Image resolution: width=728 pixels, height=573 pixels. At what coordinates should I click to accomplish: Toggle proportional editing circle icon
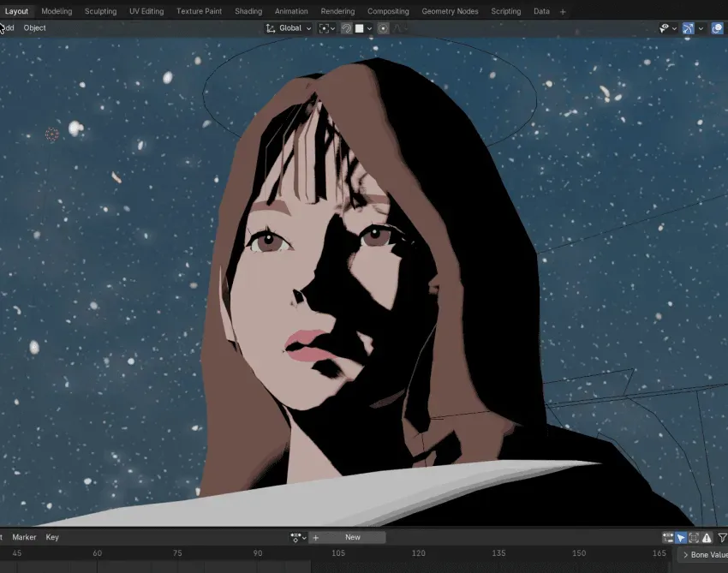tap(383, 28)
